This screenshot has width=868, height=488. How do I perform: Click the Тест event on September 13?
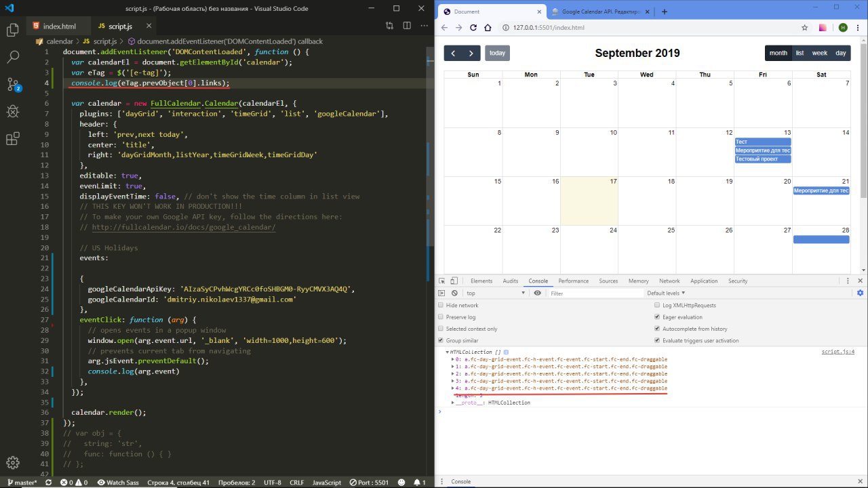[763, 142]
